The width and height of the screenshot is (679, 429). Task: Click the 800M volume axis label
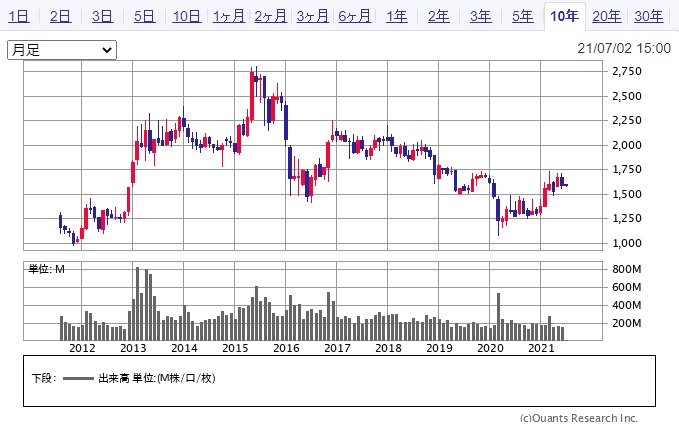(626, 269)
